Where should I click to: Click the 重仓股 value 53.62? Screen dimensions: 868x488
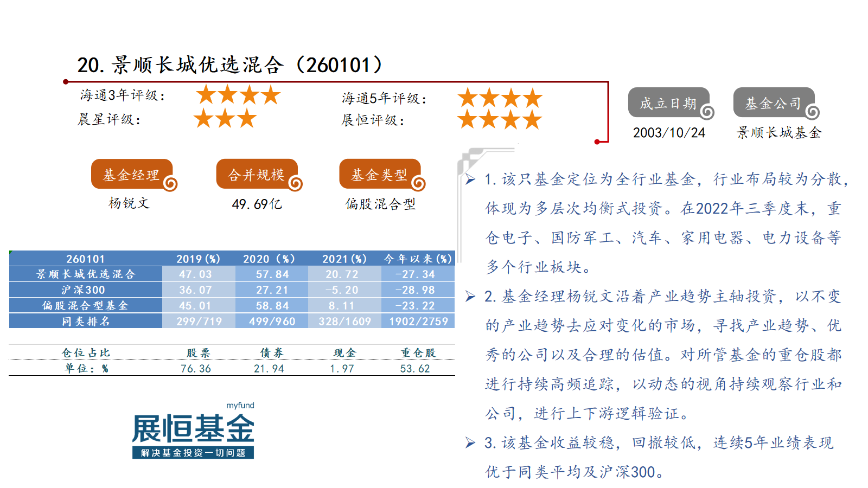pyautogui.click(x=415, y=369)
